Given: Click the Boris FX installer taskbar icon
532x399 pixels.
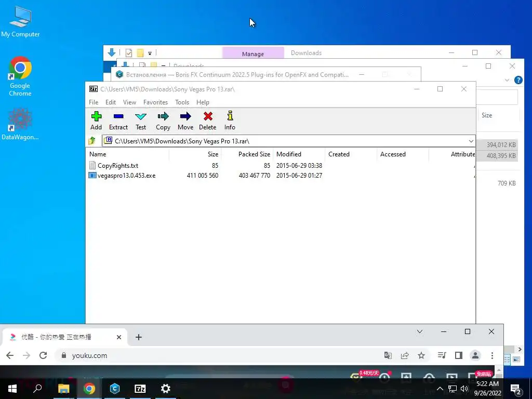Looking at the screenshot, I should (115, 389).
